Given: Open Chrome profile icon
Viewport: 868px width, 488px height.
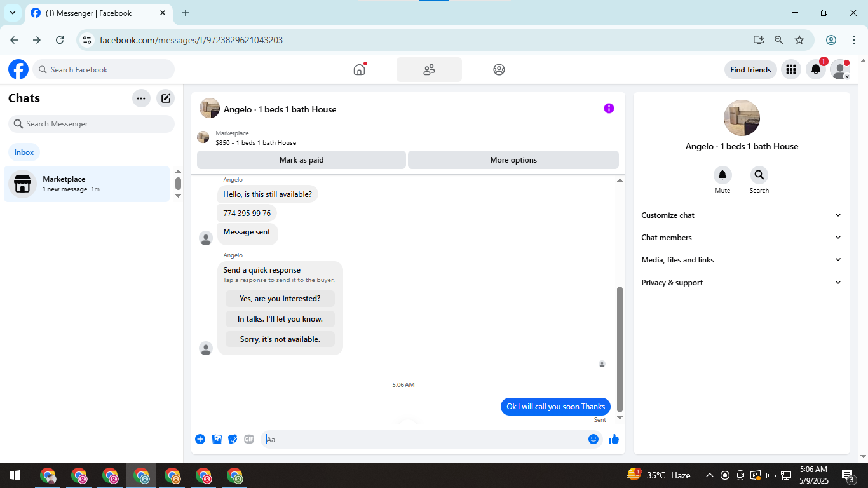Looking at the screenshot, I should [x=831, y=40].
